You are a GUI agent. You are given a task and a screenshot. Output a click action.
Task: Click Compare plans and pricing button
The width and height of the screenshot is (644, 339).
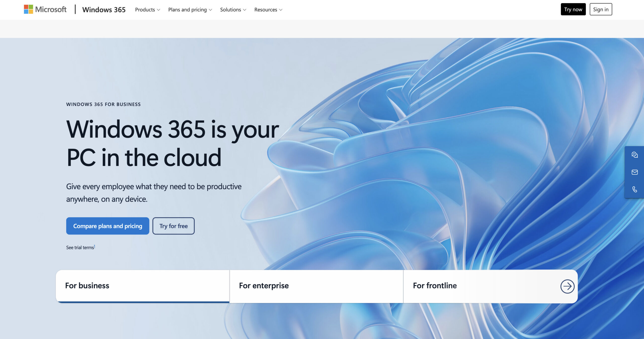point(108,226)
